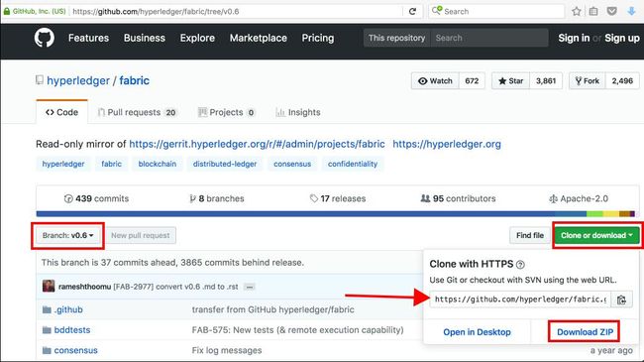Click the Download ZIP link
The width and height of the screenshot is (644, 362).
(x=585, y=332)
